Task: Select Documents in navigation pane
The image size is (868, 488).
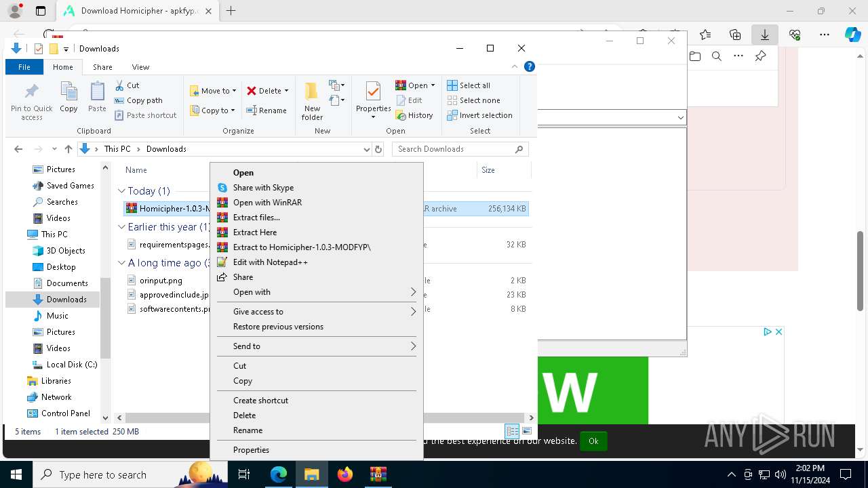Action: 67,283
